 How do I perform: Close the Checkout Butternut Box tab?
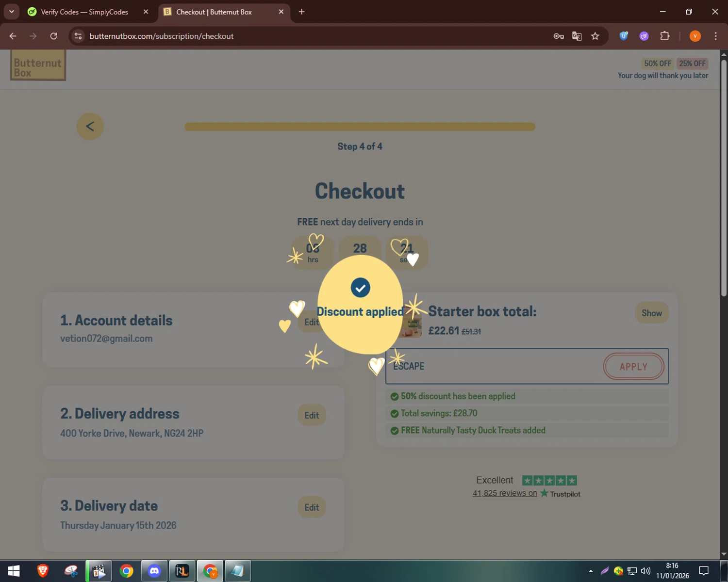[281, 12]
